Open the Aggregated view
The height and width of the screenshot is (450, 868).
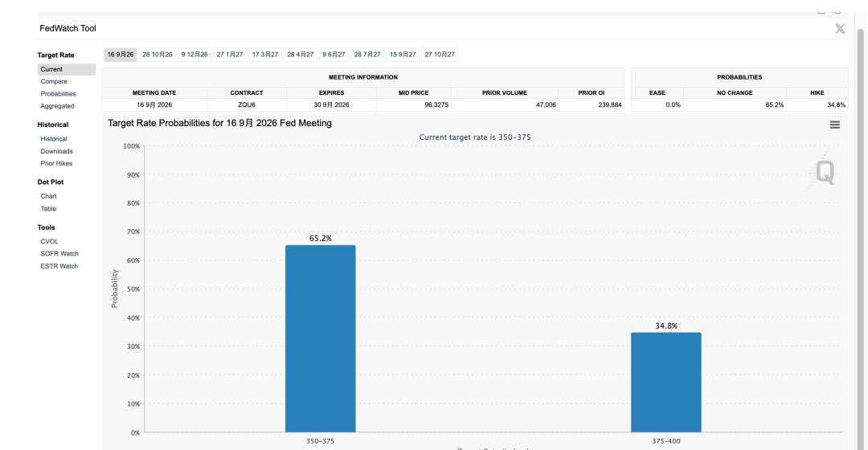(57, 106)
